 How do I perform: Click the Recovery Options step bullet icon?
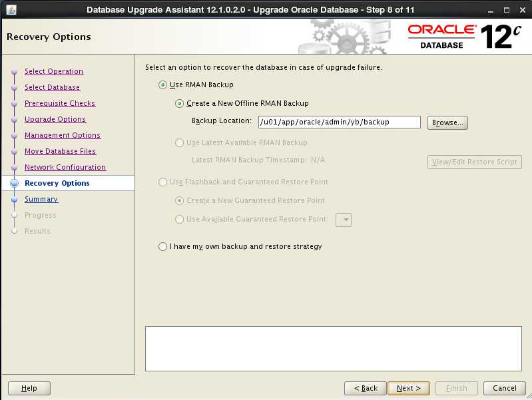pyautogui.click(x=14, y=183)
